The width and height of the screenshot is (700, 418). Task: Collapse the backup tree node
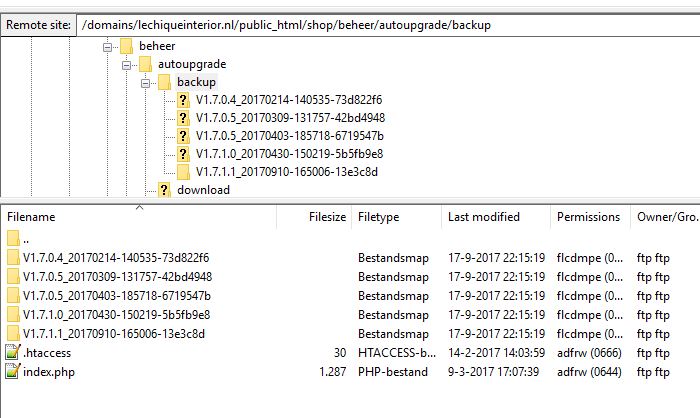pyautogui.click(x=145, y=82)
